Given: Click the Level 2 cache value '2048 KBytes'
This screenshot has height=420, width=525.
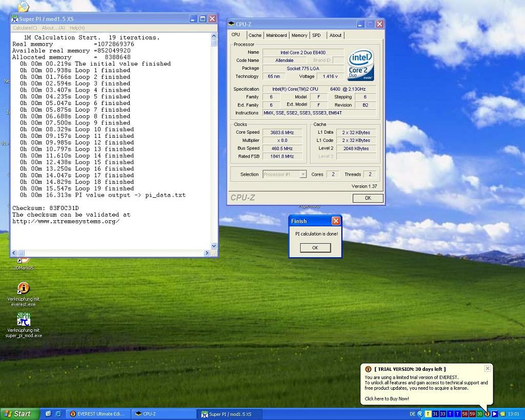Looking at the screenshot, I should coord(356,149).
